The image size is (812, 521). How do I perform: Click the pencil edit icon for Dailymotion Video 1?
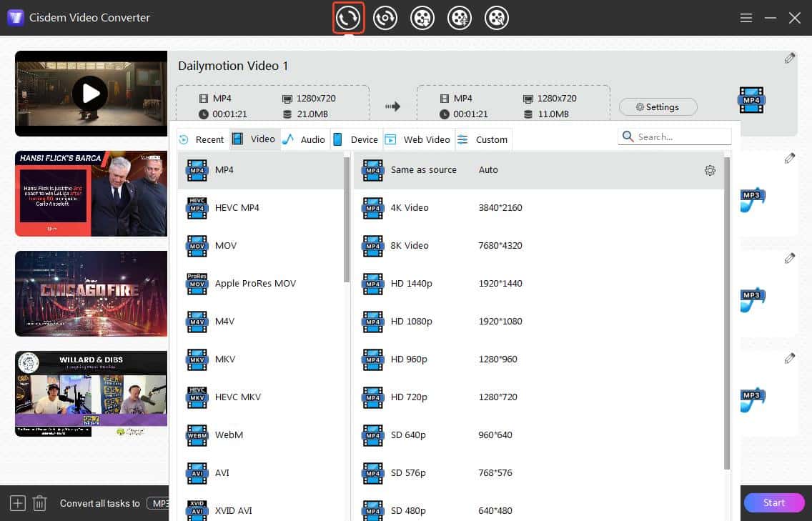(790, 58)
